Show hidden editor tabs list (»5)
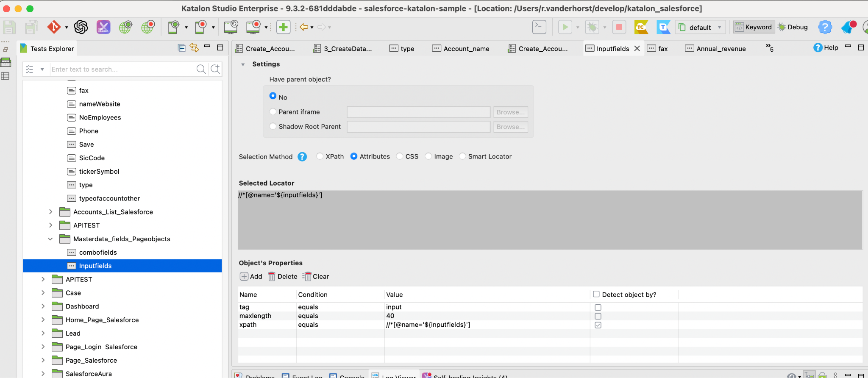This screenshot has height=378, width=868. pos(770,48)
